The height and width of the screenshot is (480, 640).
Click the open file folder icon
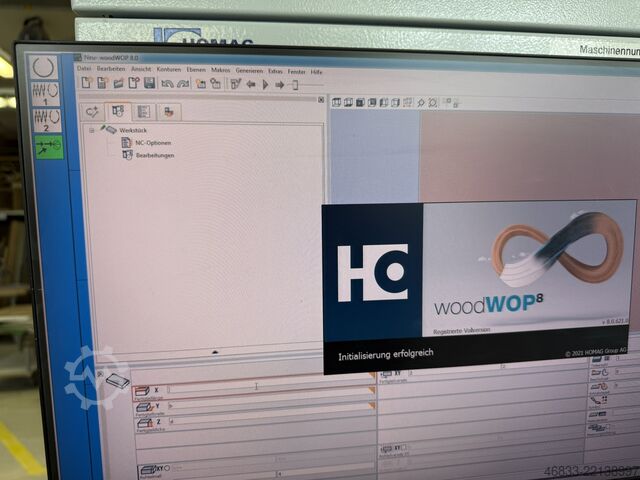pyautogui.click(x=118, y=83)
